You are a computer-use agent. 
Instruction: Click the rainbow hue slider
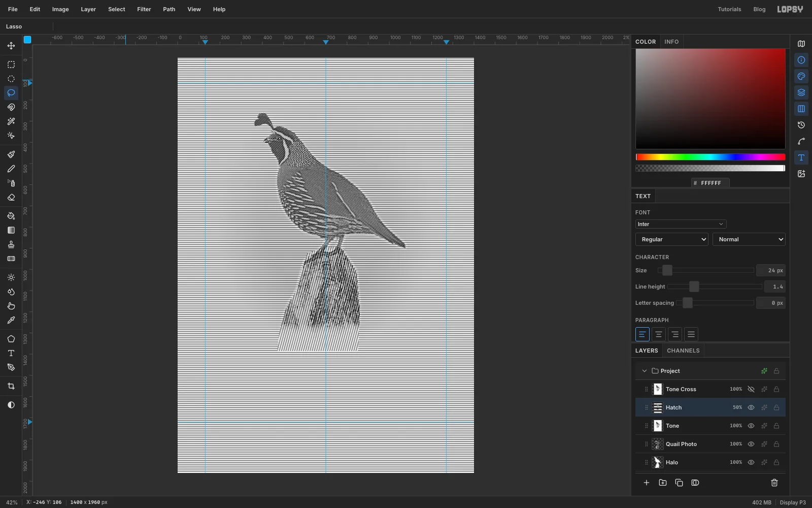coord(710,157)
